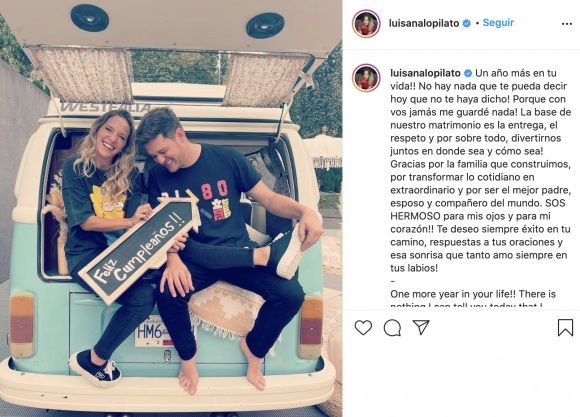Viewport: 580px width, 417px height.
Task: Click the HM6 license plate in photo
Action: click(x=152, y=333)
